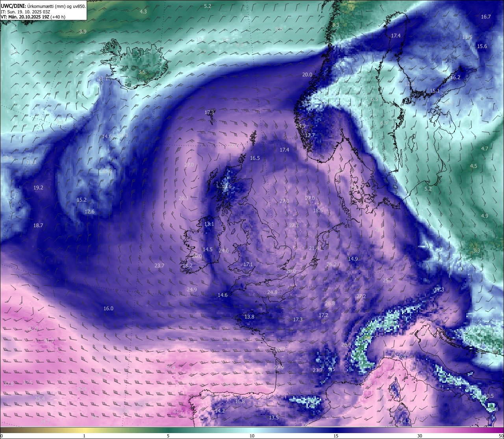Screen dimensions: 504x439
Task: Click the 15.1 value label
Action: tap(435, 91)
